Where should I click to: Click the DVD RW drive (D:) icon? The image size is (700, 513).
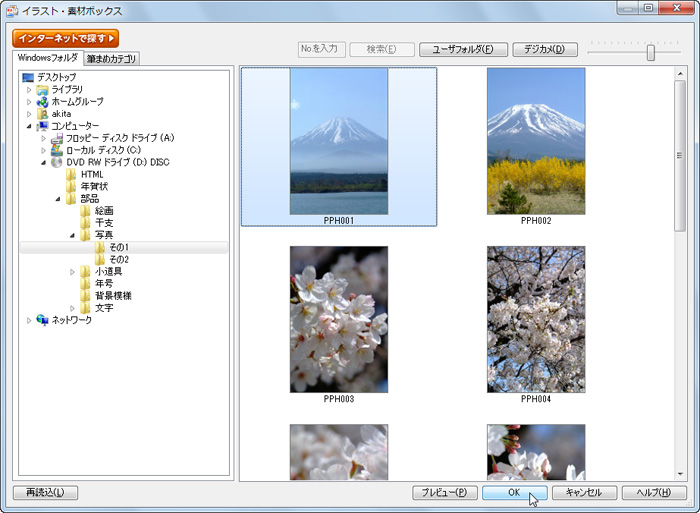coord(57,162)
